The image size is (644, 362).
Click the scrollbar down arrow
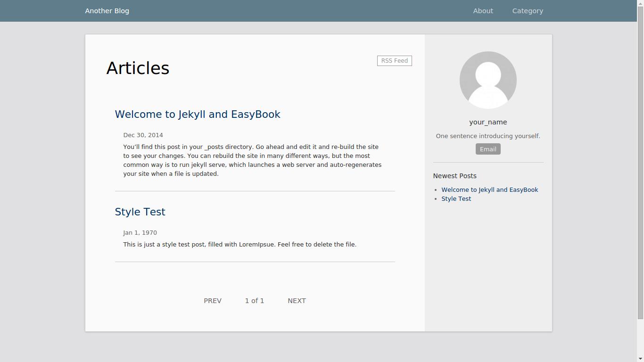tap(641, 358)
